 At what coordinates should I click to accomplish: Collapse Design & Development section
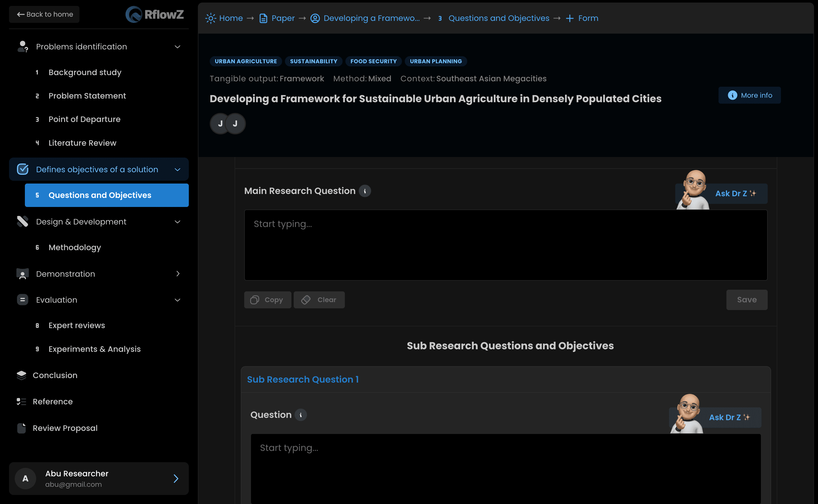(x=178, y=222)
